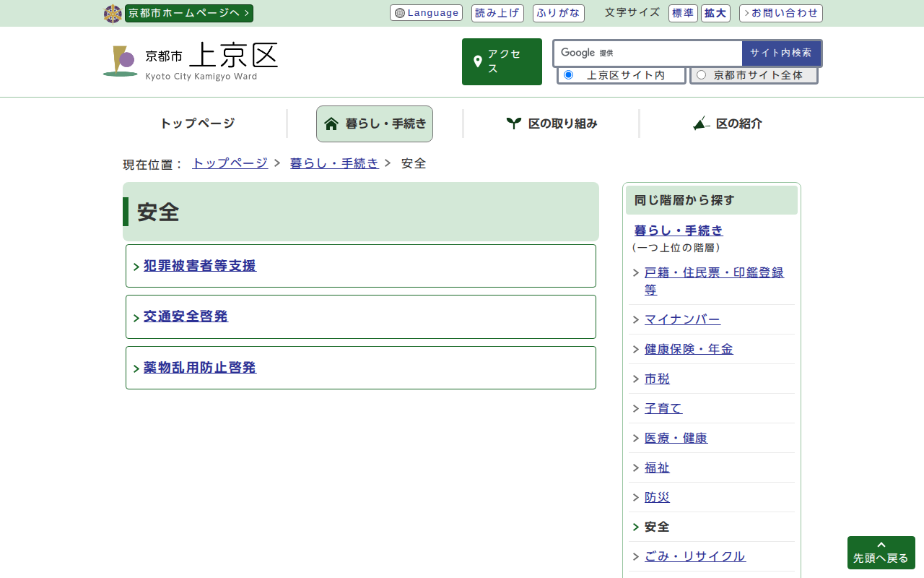The image size is (924, 578).
Task: Expand the 交通安全啓発 chevron
Action: tap(136, 318)
